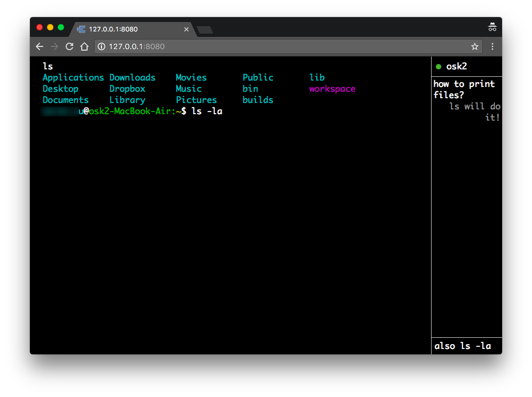This screenshot has height=397, width=532.
Task: Reload the page with the refresh icon
Action: (x=69, y=46)
